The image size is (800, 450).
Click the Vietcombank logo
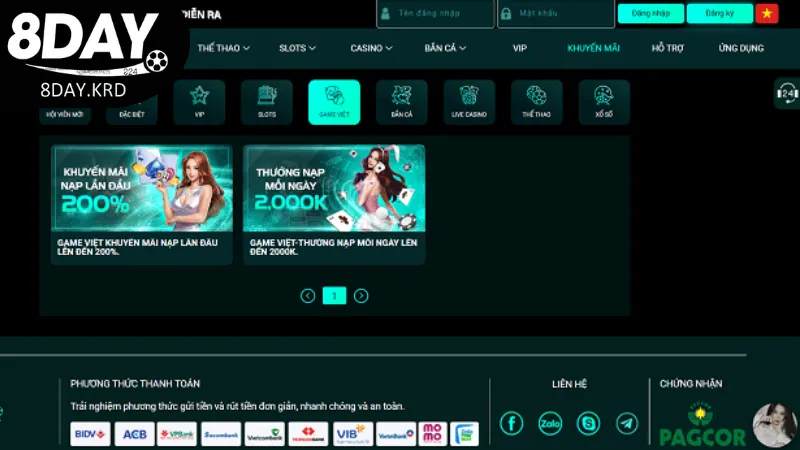[265, 434]
